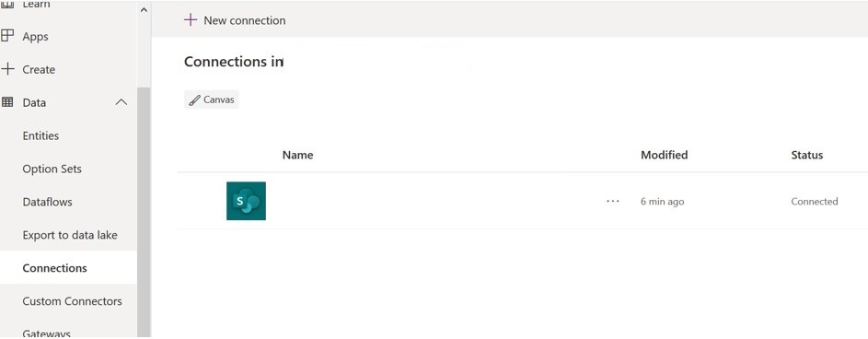Image resolution: width=868 pixels, height=339 pixels.
Task: Click the Create plus icon in sidebar
Action: 7,69
